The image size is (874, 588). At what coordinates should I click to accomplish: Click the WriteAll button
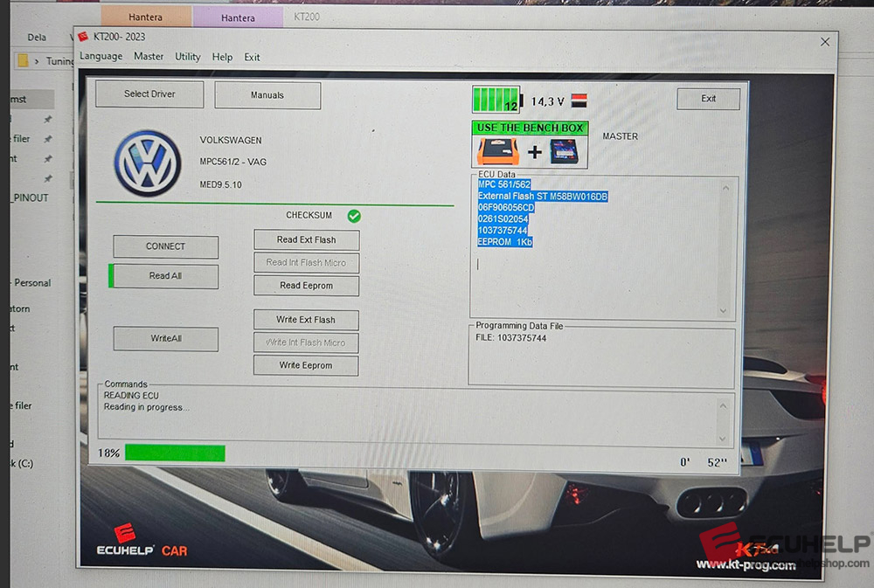point(165,338)
